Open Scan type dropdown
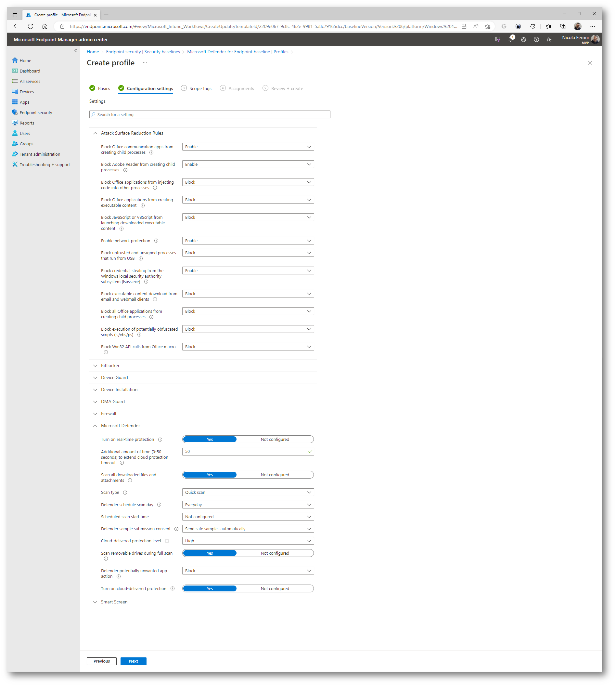Viewport: 616px width, 686px height. 248,493
